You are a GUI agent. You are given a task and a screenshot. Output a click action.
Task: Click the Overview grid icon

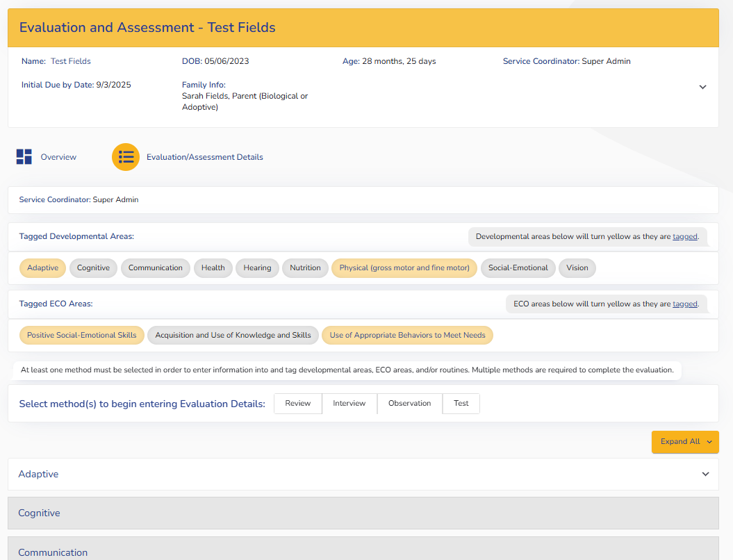[24, 157]
